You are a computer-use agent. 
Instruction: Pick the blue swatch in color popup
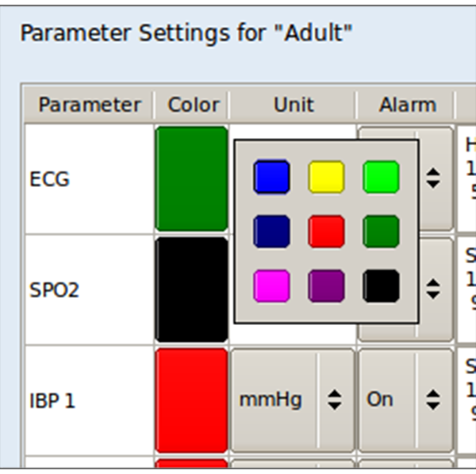click(x=271, y=177)
